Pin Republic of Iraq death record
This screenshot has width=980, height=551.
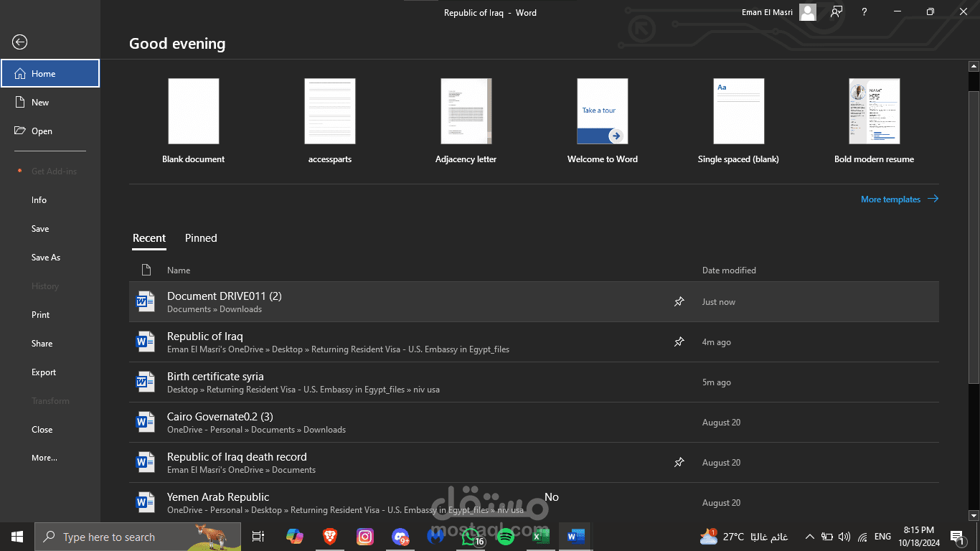click(x=679, y=463)
